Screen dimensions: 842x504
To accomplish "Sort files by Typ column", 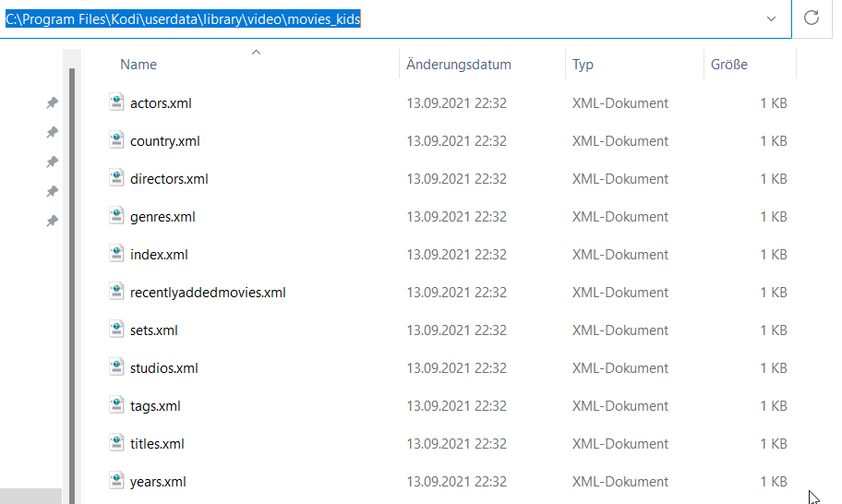I will [x=583, y=65].
